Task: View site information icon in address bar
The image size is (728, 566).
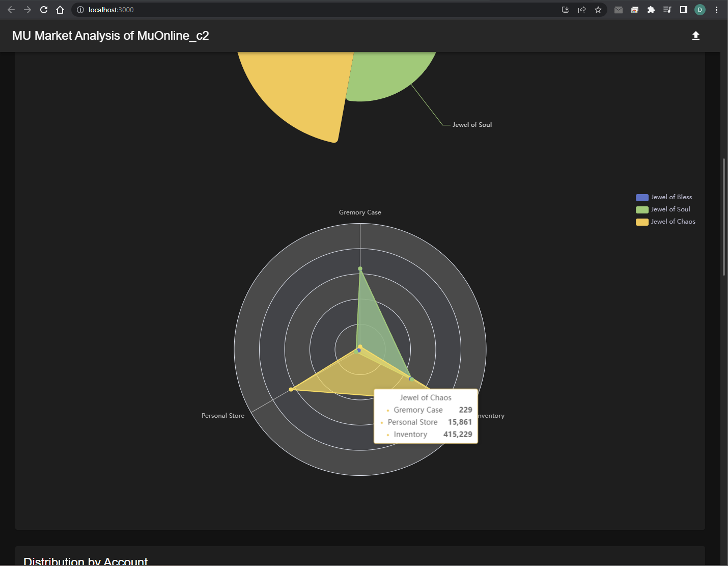Action: (80, 10)
